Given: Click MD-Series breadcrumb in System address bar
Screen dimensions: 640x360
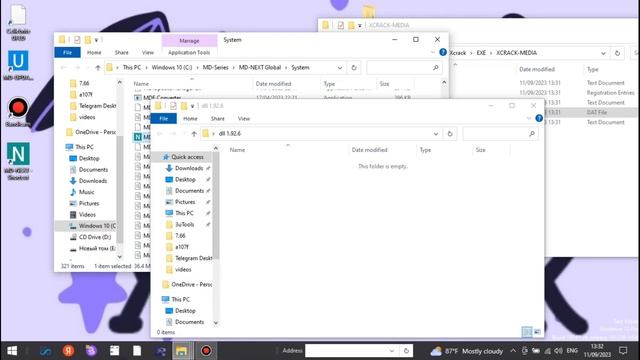Looking at the screenshot, I should coord(216,68).
